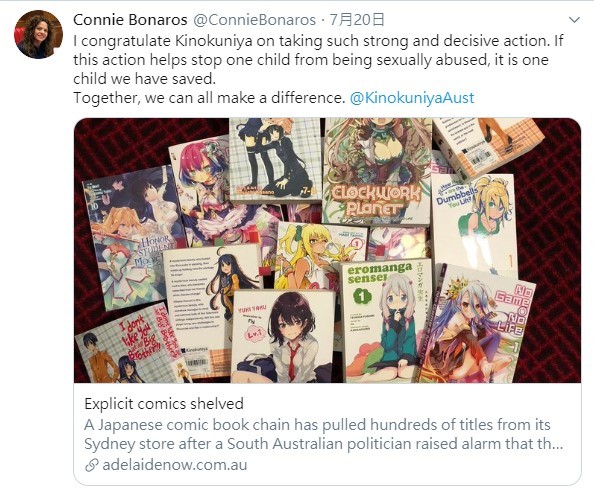Click the plaid cover with two schoolgirls
The width and height of the screenshot is (594, 492).
click(x=275, y=159)
